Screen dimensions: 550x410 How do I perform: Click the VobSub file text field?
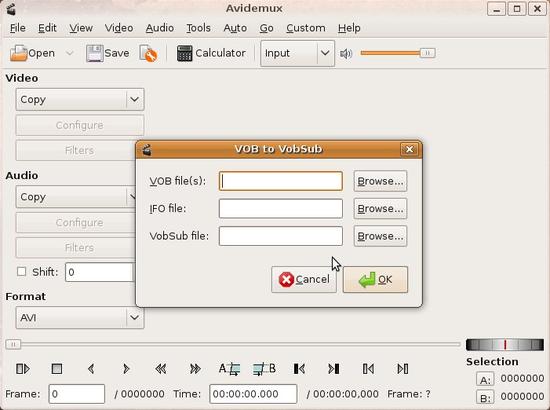pyautogui.click(x=281, y=236)
